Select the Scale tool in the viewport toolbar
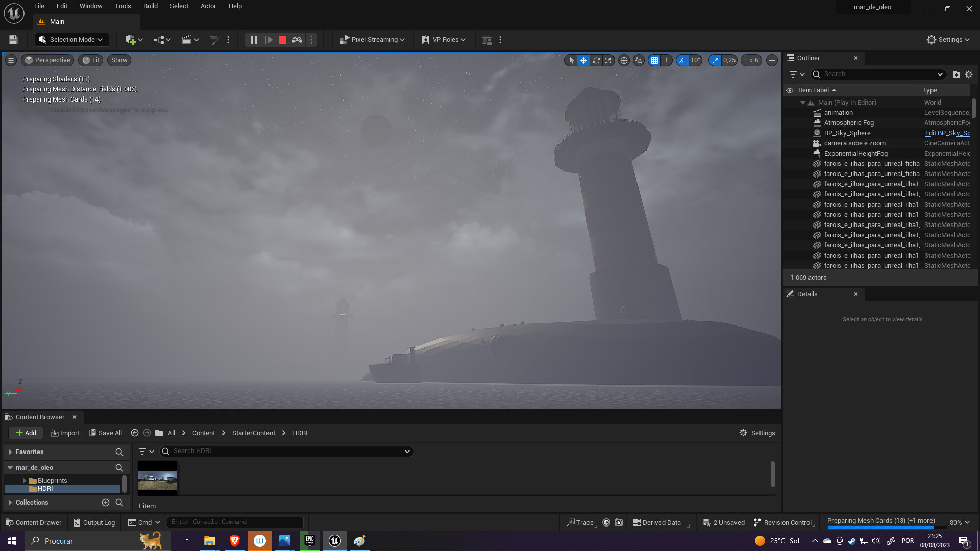The width and height of the screenshot is (980, 551). (x=608, y=60)
